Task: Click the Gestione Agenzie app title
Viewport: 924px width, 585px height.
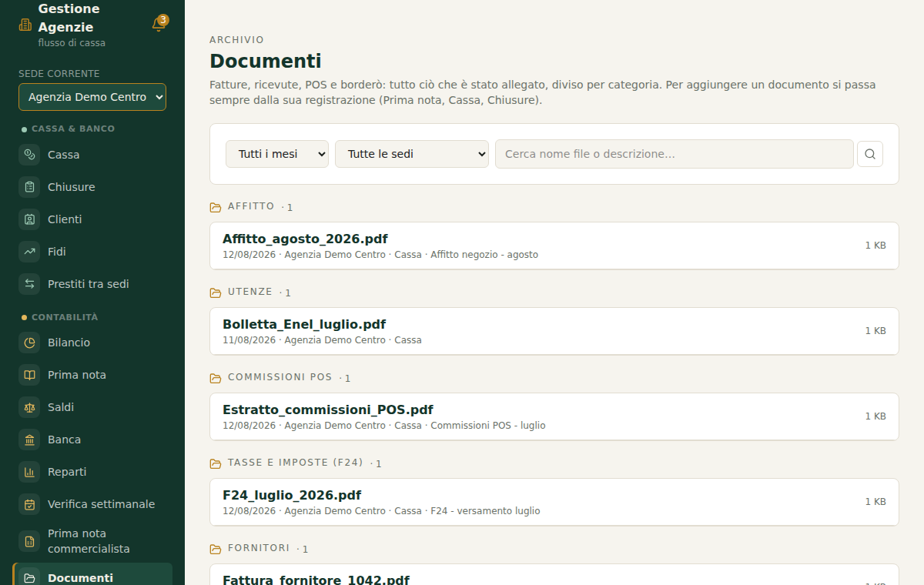Action: pyautogui.click(x=69, y=18)
